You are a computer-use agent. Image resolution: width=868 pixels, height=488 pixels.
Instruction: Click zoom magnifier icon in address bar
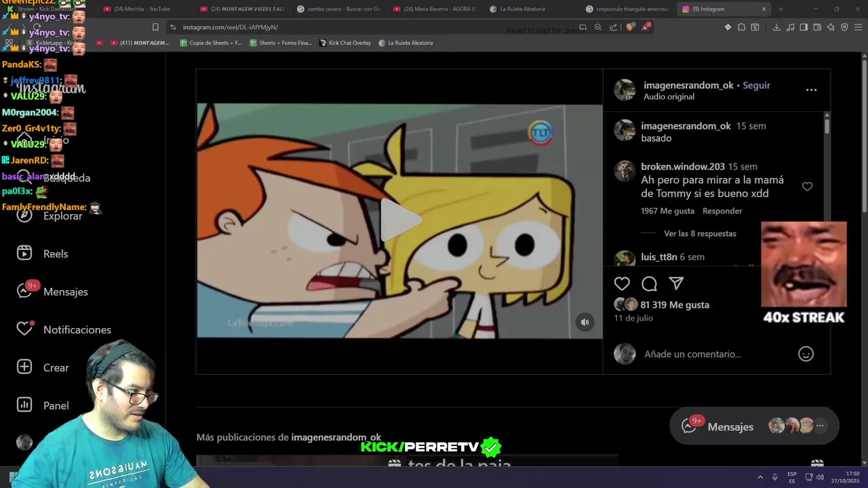click(598, 27)
